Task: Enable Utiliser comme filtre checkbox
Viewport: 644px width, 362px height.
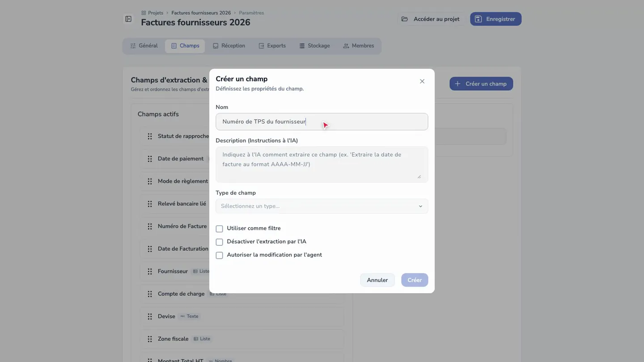Action: tap(219, 229)
